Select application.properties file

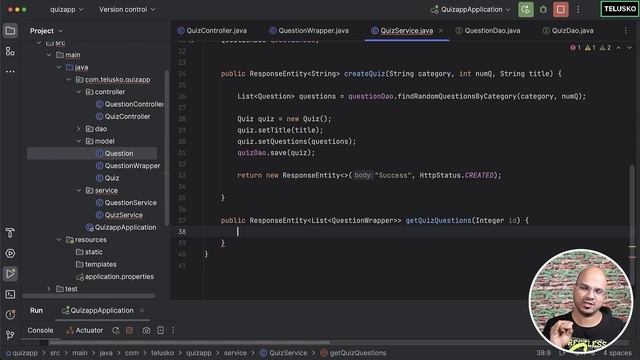tap(115, 276)
